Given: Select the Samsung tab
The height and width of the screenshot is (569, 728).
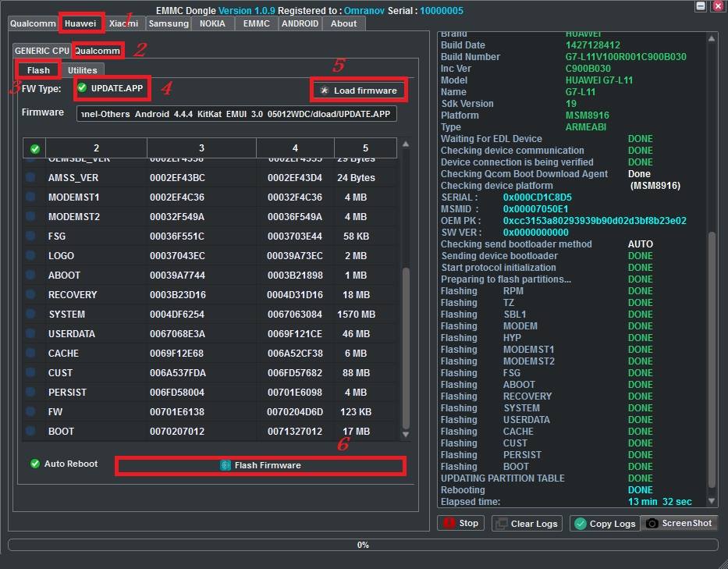Looking at the screenshot, I should coord(169,23).
